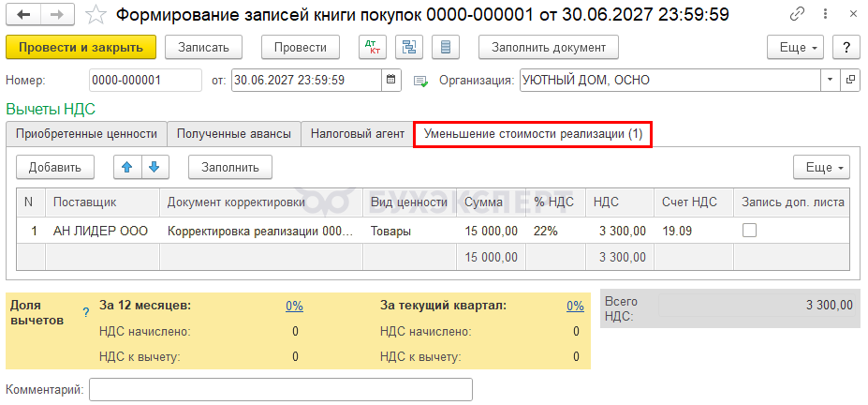Select the Товары value type cell
The height and width of the screenshot is (405, 868).
409,231
